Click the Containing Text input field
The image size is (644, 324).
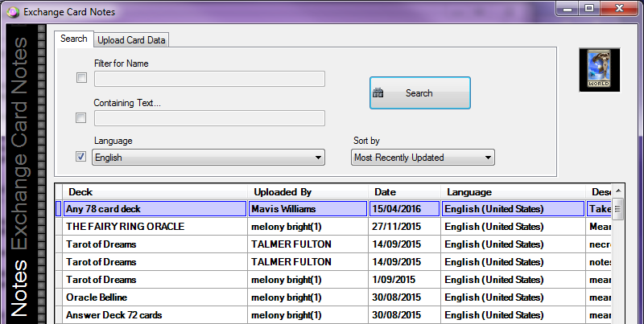coord(209,118)
